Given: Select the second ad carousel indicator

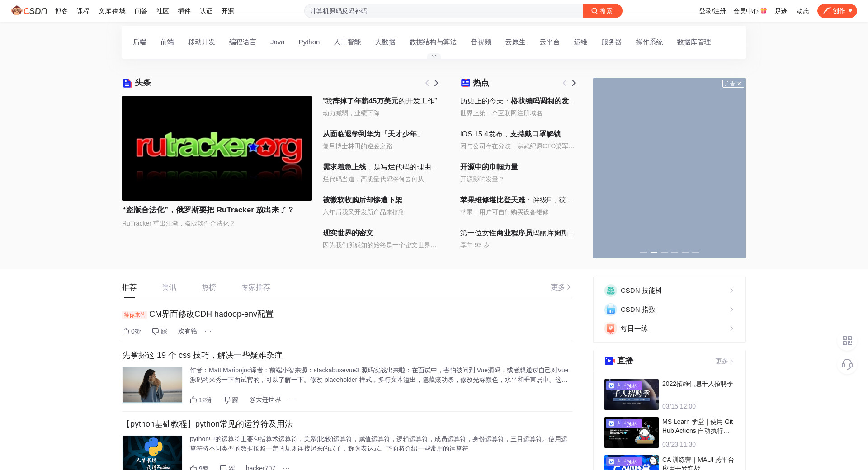Looking at the screenshot, I should (x=654, y=253).
